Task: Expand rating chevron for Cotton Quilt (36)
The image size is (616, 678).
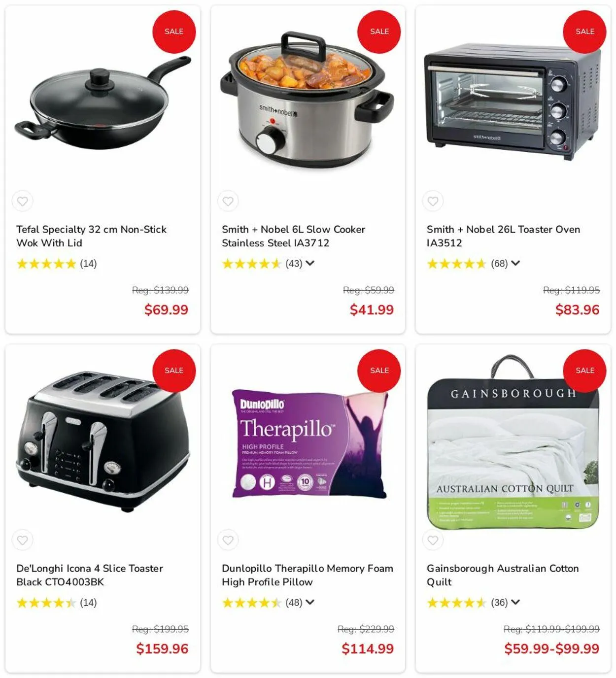Action: click(x=515, y=602)
